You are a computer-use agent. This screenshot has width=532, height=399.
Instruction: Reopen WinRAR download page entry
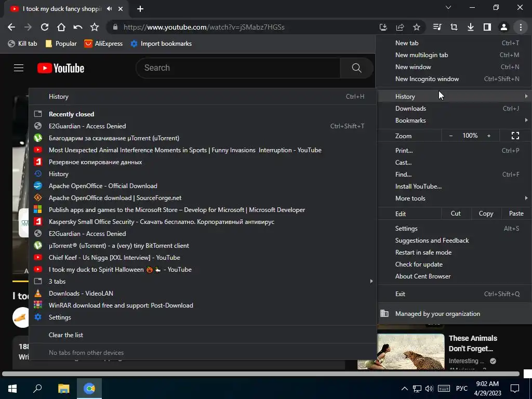click(203, 305)
